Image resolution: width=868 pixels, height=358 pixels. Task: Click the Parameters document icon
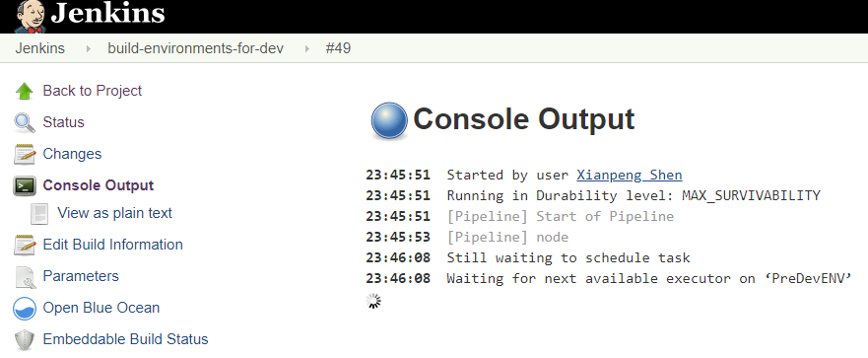pos(25,277)
